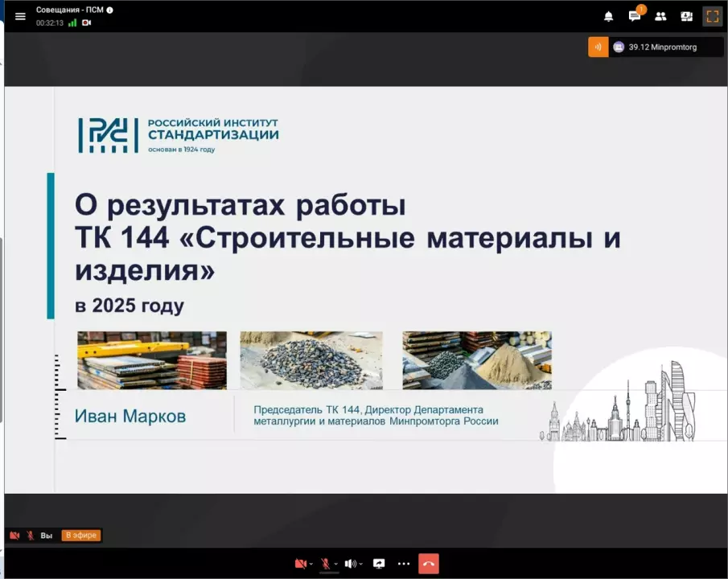Open the speaker view icon in top bar

(686, 16)
